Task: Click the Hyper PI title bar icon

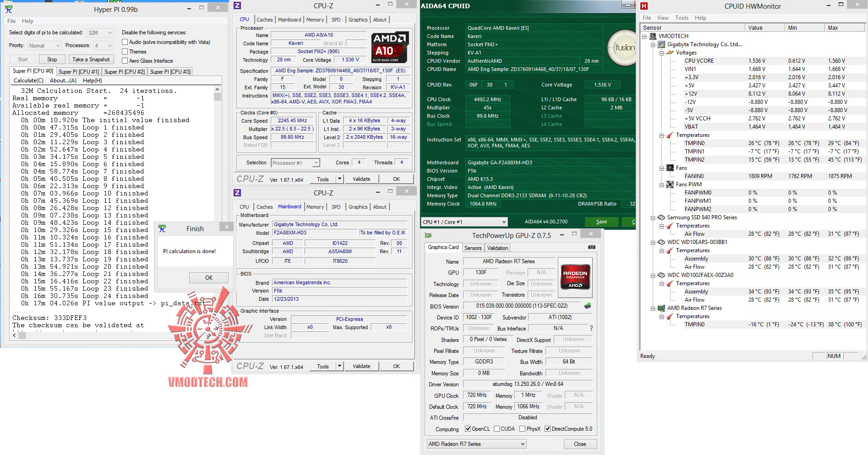Action: pyautogui.click(x=9, y=8)
